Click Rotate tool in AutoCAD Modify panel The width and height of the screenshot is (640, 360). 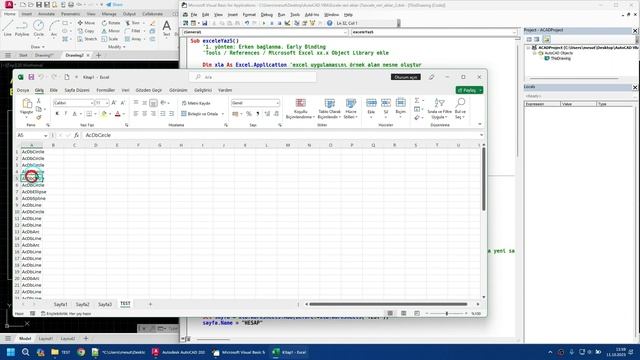pyautogui.click(x=111, y=23)
